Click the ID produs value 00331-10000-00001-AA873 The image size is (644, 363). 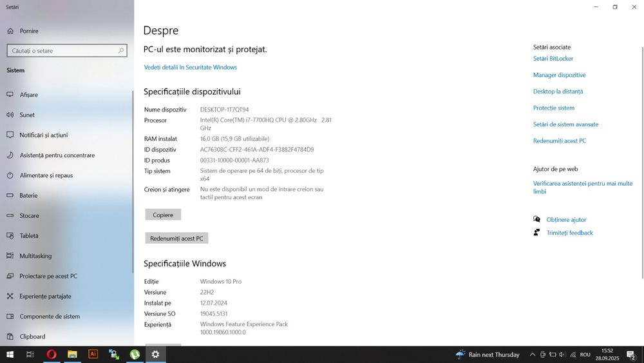tap(234, 160)
